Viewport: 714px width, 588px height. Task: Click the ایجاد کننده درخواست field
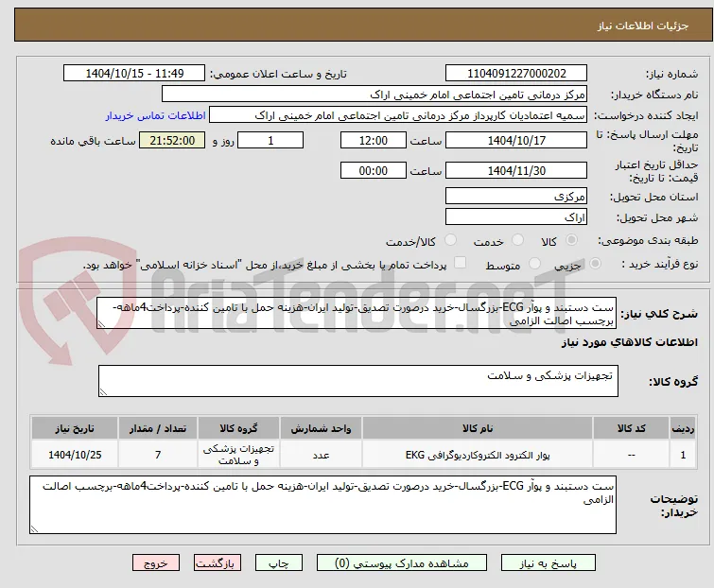(x=398, y=115)
